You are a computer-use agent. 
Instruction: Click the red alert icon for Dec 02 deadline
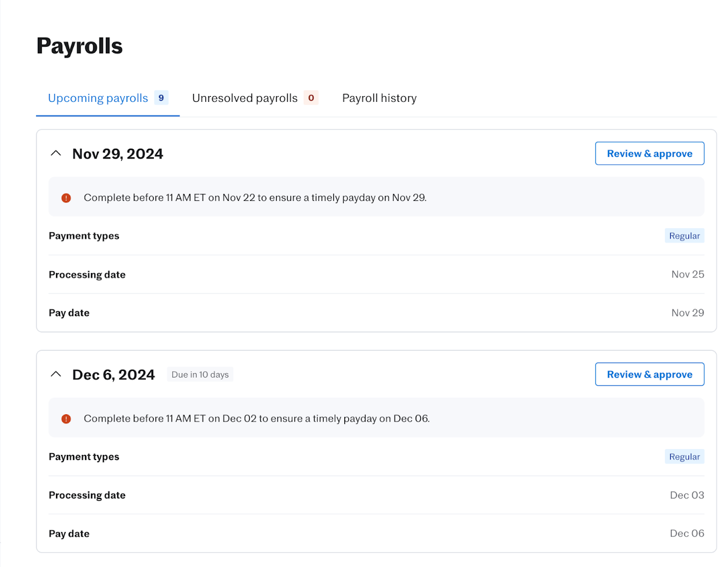click(x=66, y=419)
